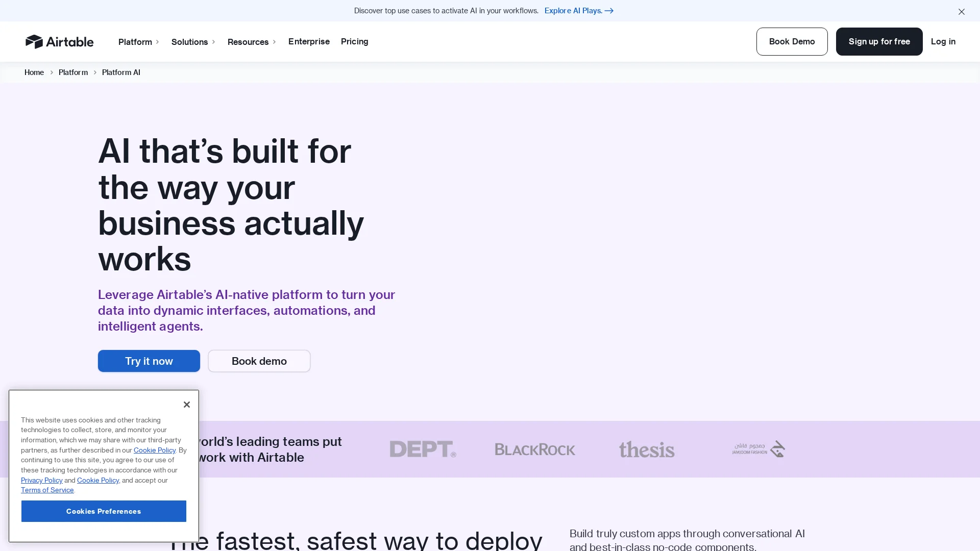Expand the Resources navigation menu

(252, 42)
